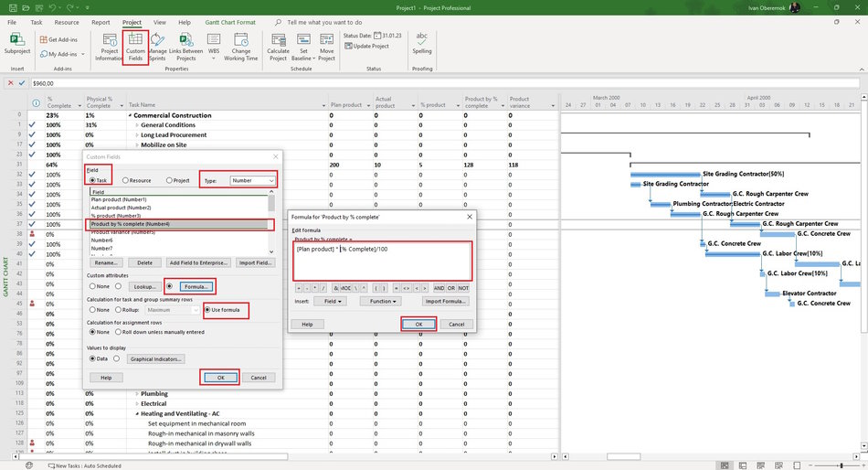Switch to the Resource ribbon tab
The width and height of the screenshot is (868, 470).
tap(67, 23)
